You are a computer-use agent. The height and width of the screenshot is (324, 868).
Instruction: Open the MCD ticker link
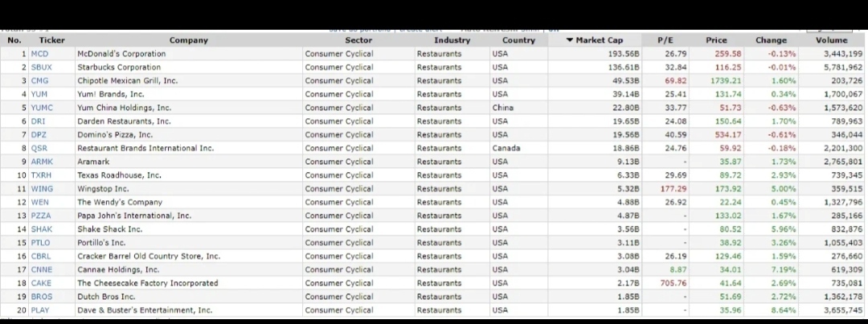(x=39, y=54)
